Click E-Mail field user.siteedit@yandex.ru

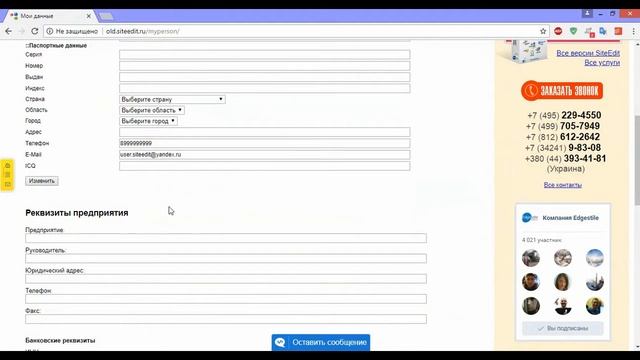point(264,155)
